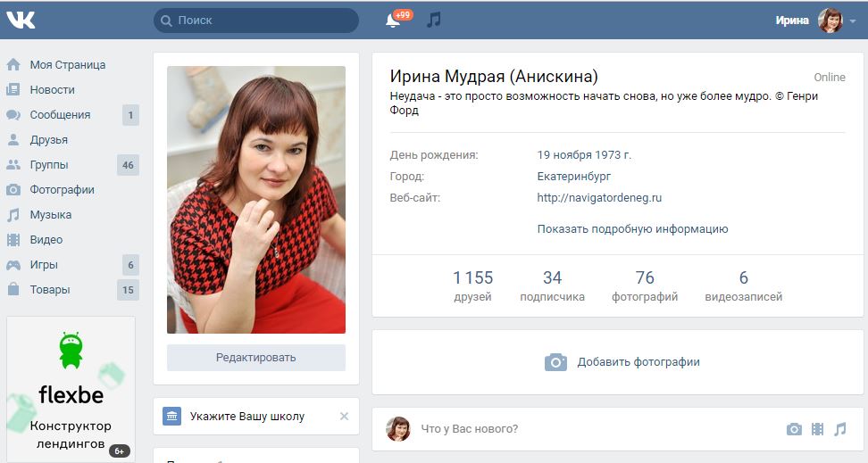Screen dimensions: 868x463
Task: Click the profile name Ирина Мудрая (Анискина)
Action: (x=494, y=77)
